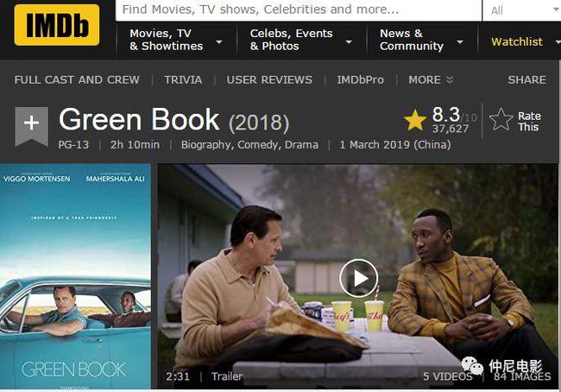561x392 pixels.
Task: Open the 5 VIDEOS link
Action: tap(448, 376)
